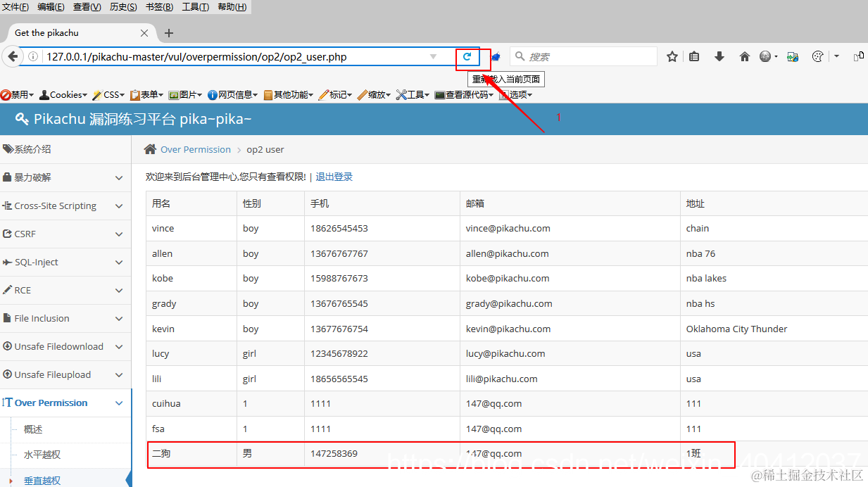Click the home icon in breadcrumb
The width and height of the screenshot is (868, 487).
[x=150, y=149]
